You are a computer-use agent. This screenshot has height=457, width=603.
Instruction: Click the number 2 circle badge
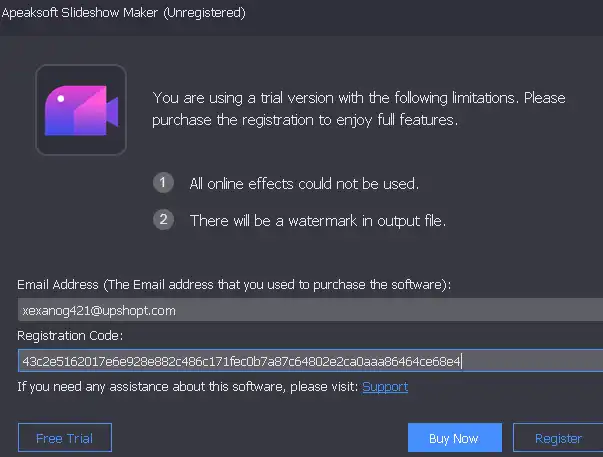[164, 220]
